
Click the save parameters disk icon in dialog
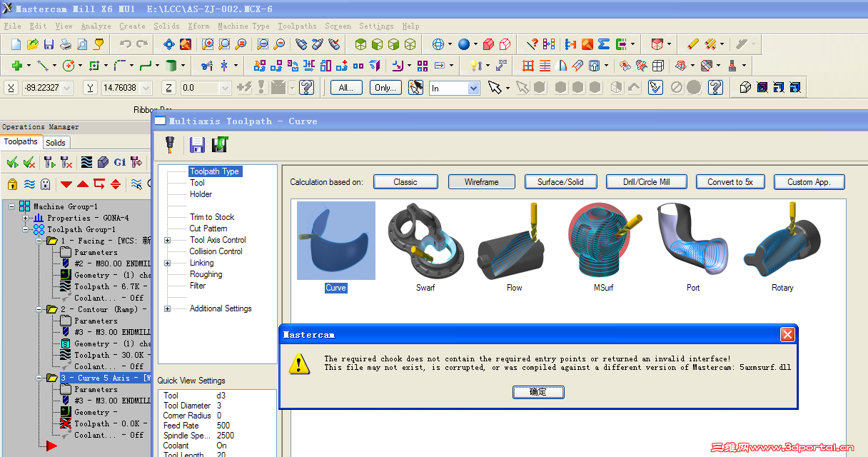point(198,145)
